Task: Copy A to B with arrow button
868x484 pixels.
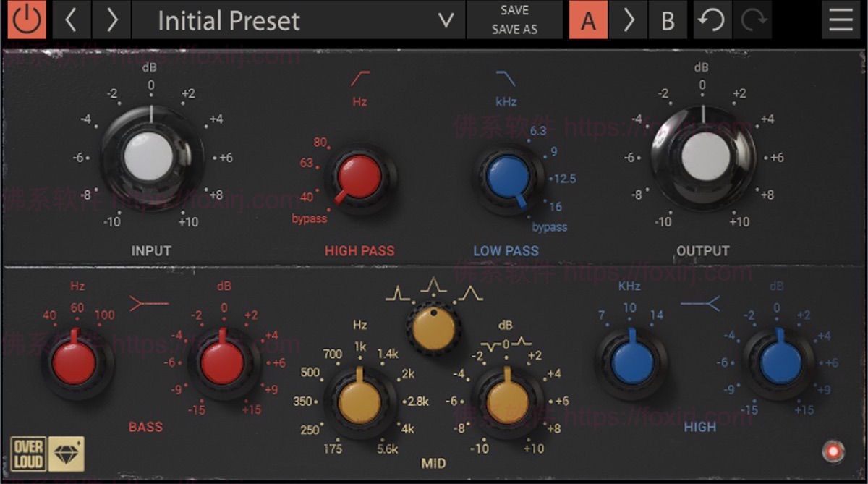Action: pyautogui.click(x=628, y=20)
